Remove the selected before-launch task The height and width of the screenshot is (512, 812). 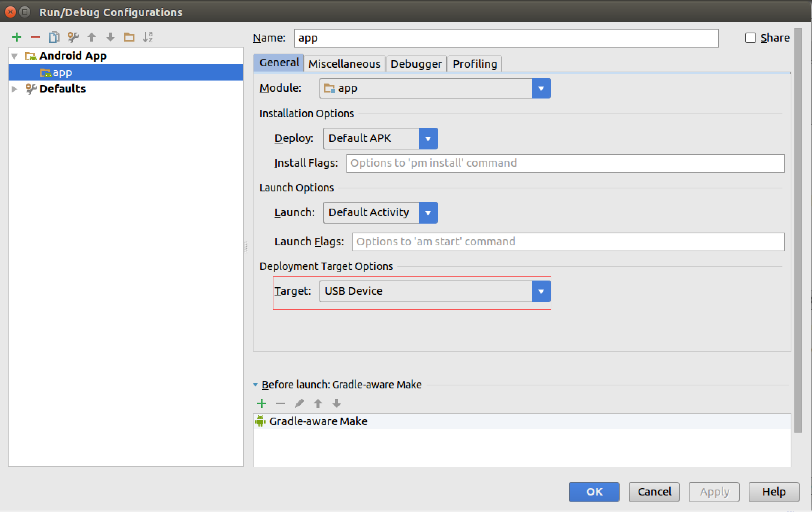(x=281, y=403)
